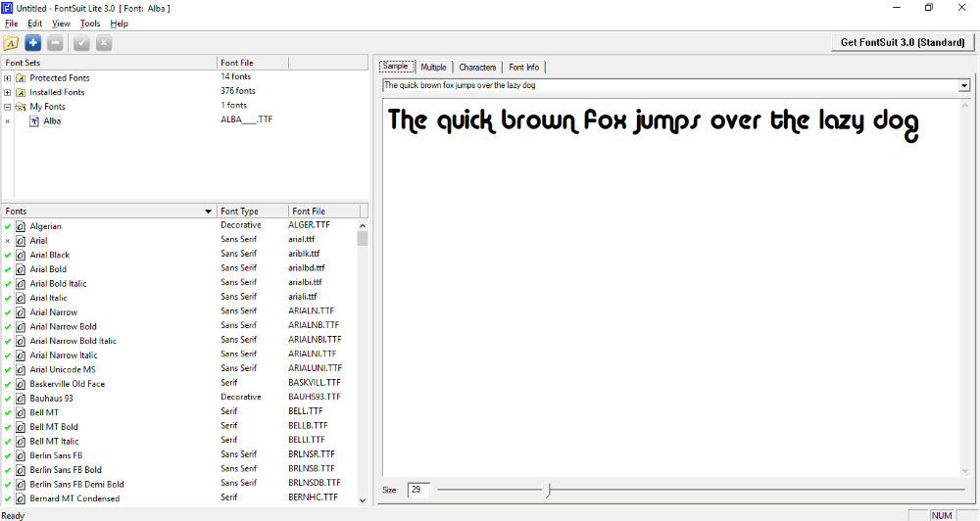
Task: Click the Arial Narrow font icon
Action: coord(21,312)
